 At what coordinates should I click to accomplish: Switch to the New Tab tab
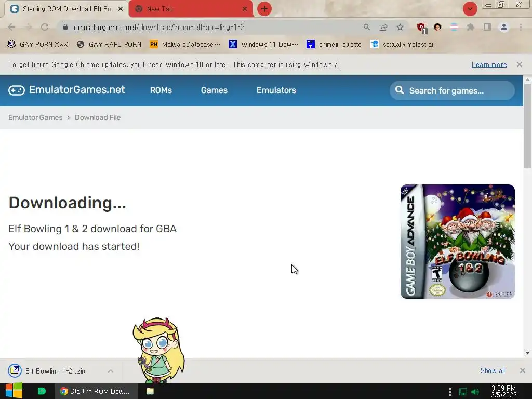pos(191,9)
